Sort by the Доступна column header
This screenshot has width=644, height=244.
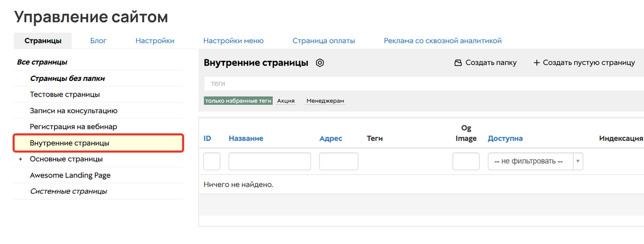[505, 138]
